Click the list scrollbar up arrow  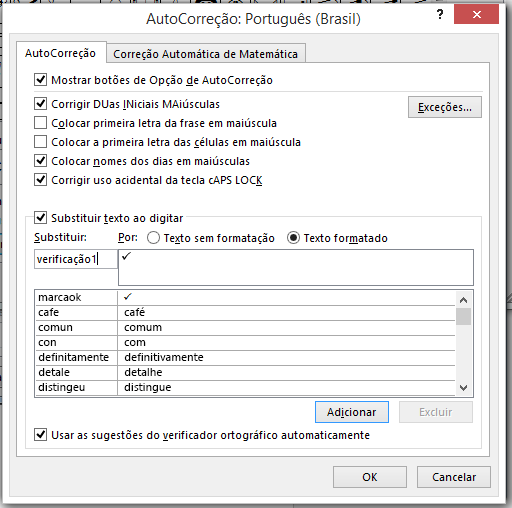tap(463, 300)
